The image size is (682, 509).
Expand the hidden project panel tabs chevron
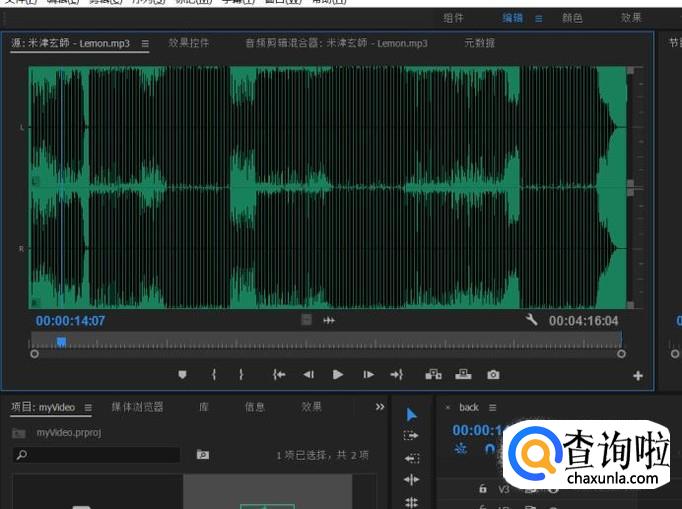(380, 407)
